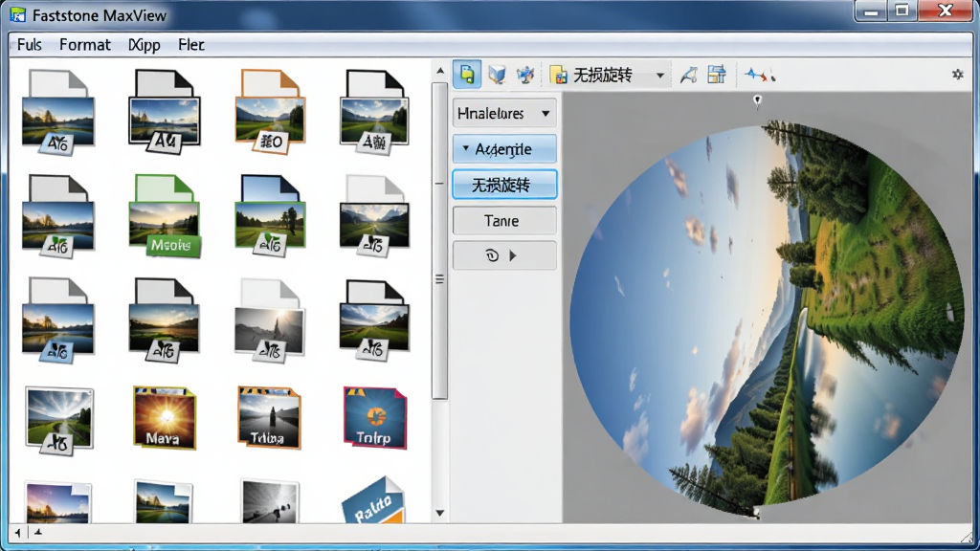Image resolution: width=980 pixels, height=551 pixels.
Task: Click the left arrow icon in status bar
Action: (x=17, y=532)
